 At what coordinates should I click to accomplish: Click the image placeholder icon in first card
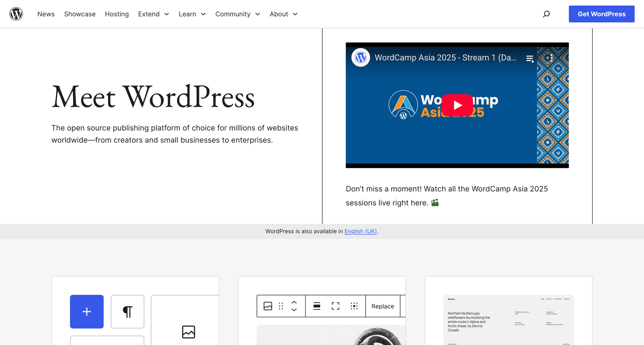189,332
